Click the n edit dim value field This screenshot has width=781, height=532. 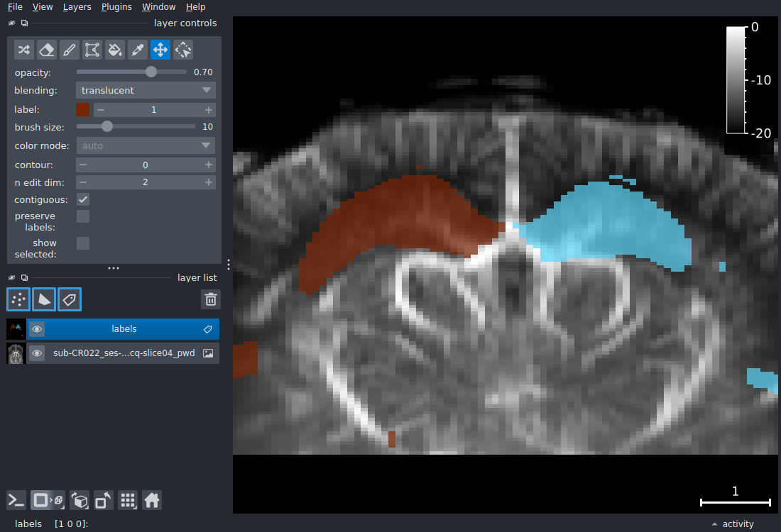[x=146, y=182]
